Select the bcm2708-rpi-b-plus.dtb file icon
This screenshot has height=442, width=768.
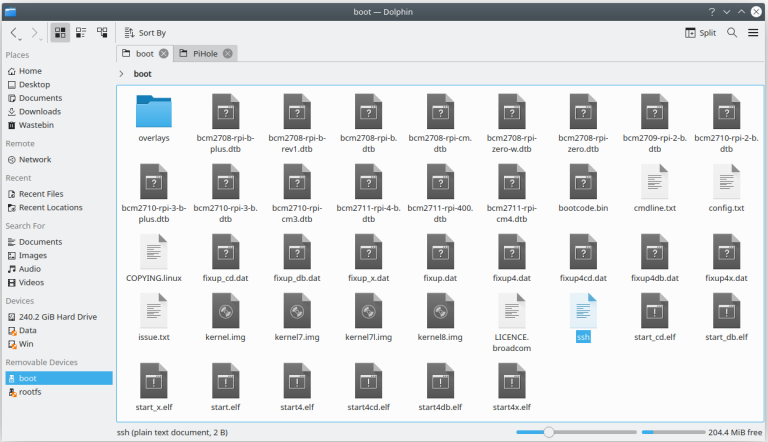pyautogui.click(x=225, y=112)
